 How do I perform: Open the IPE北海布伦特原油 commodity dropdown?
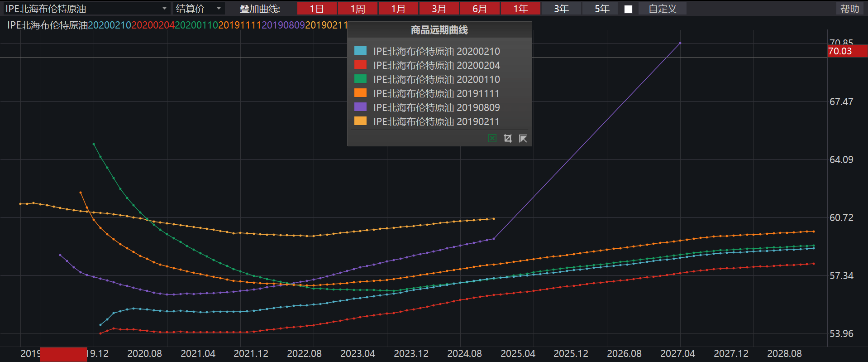pos(164,9)
